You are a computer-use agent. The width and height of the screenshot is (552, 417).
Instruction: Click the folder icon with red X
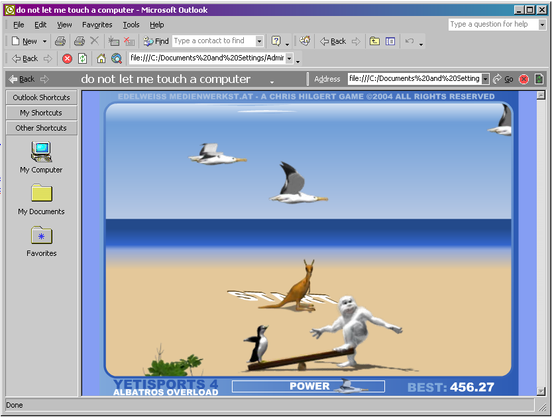[129, 41]
